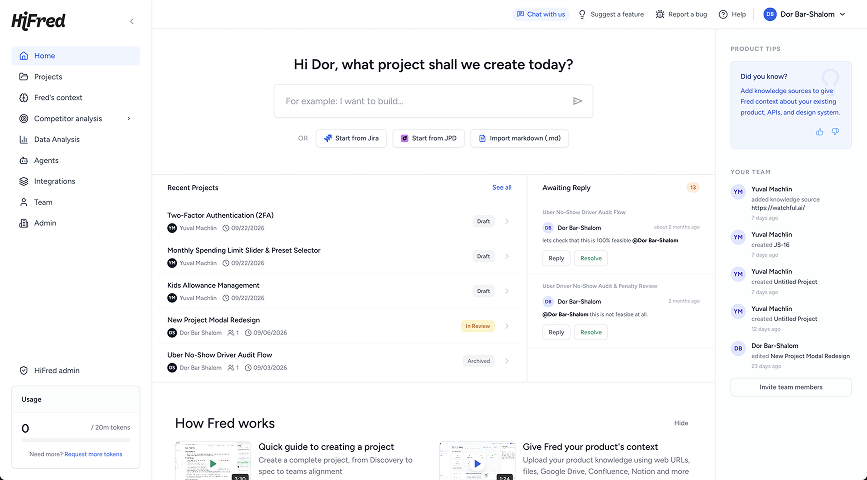Focus the project idea input field

click(434, 101)
